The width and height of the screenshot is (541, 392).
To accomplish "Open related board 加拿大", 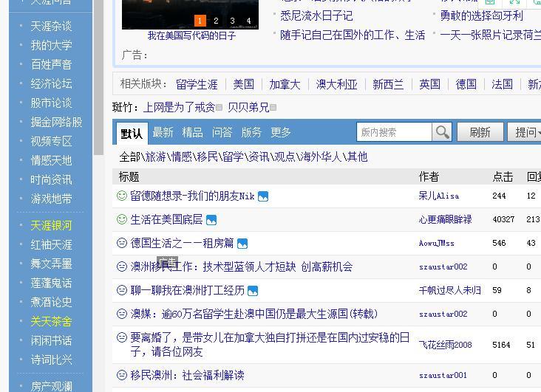I will tap(285, 84).
